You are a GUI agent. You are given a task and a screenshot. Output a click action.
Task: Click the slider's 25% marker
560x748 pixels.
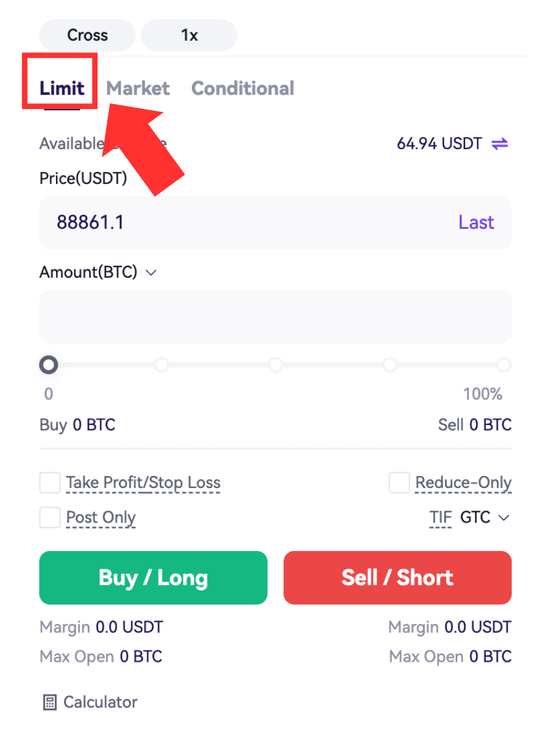tap(162, 365)
